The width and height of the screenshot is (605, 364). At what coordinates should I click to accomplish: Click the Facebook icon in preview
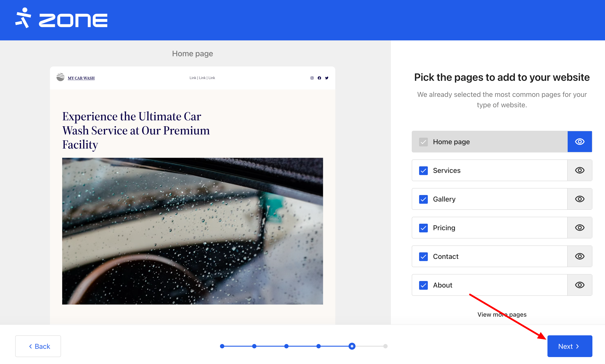[319, 78]
